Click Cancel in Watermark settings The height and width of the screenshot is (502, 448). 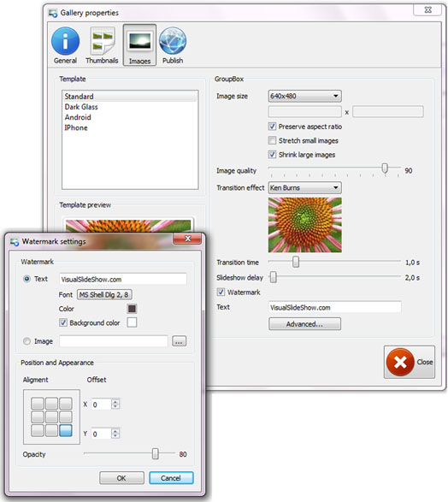tap(171, 478)
